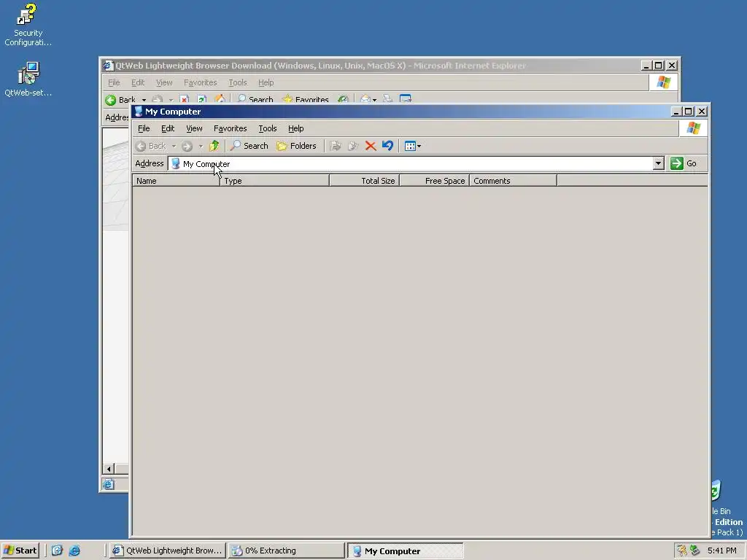Click the green Go button
The width and height of the screenshot is (747, 560).
point(684,164)
